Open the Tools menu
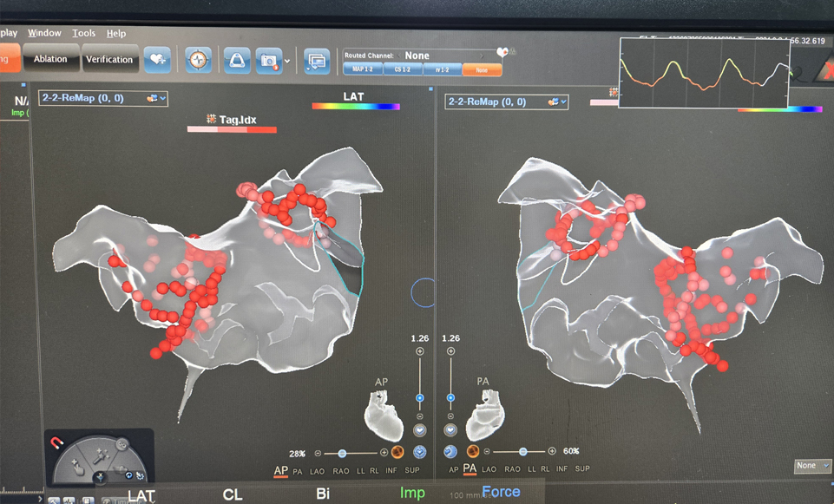The image size is (834, 504). 84,33
